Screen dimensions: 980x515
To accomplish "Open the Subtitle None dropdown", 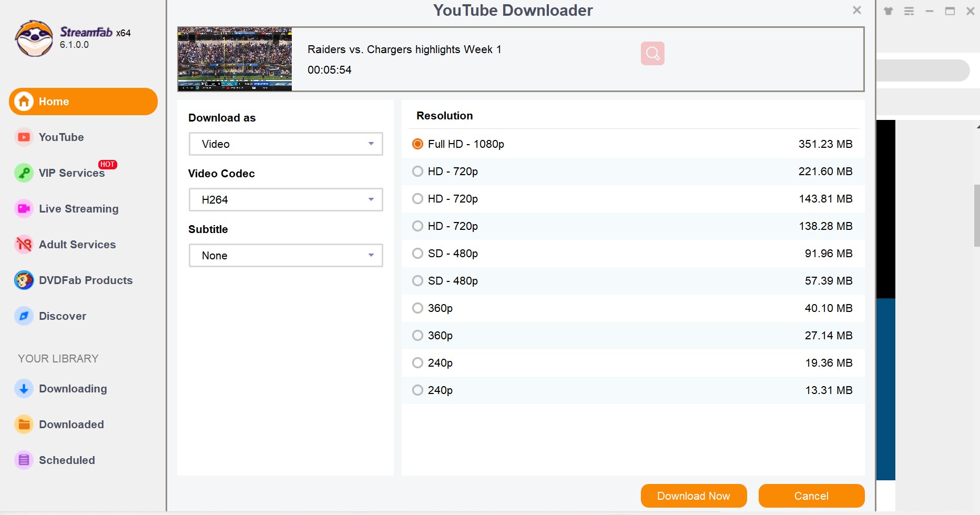I will click(x=285, y=256).
